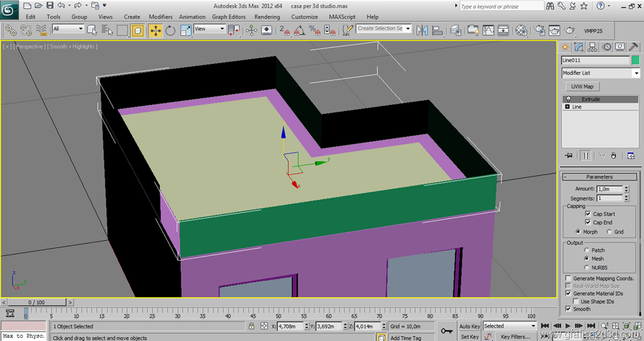The width and height of the screenshot is (644, 341).
Task: Expand the Line entry in modifier stack
Action: [568, 107]
